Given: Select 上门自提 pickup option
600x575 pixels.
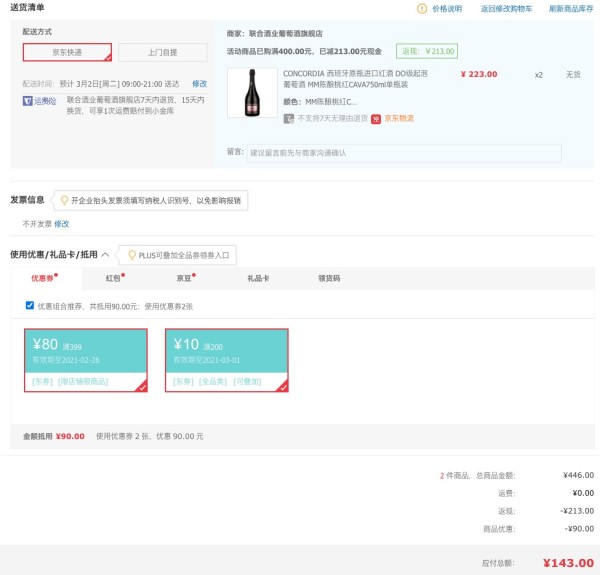Looking at the screenshot, I should (x=163, y=52).
